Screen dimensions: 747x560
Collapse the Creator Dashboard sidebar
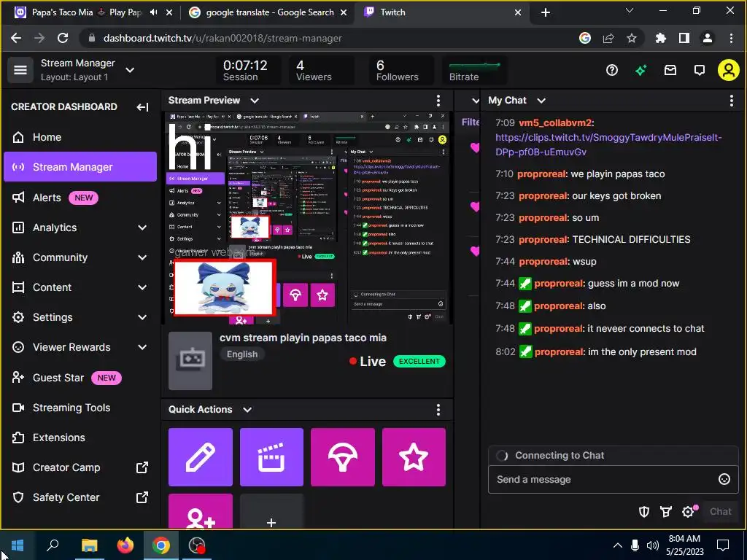pyautogui.click(x=142, y=106)
